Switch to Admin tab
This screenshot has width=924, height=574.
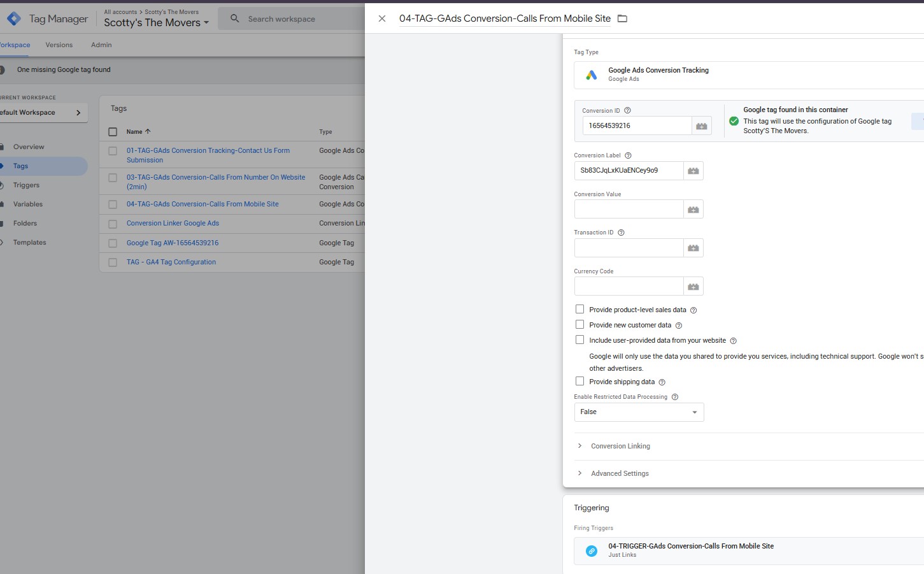101,45
